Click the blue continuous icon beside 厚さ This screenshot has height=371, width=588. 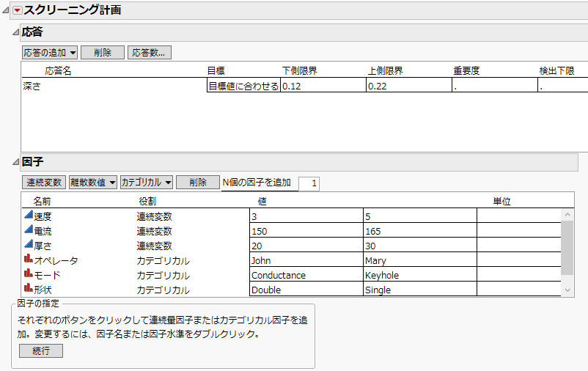tap(29, 244)
